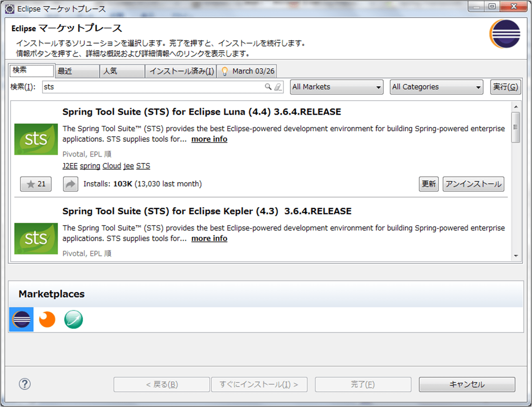532x407 pixels.
Task: Switch to the 人気 tab
Action: 122,71
